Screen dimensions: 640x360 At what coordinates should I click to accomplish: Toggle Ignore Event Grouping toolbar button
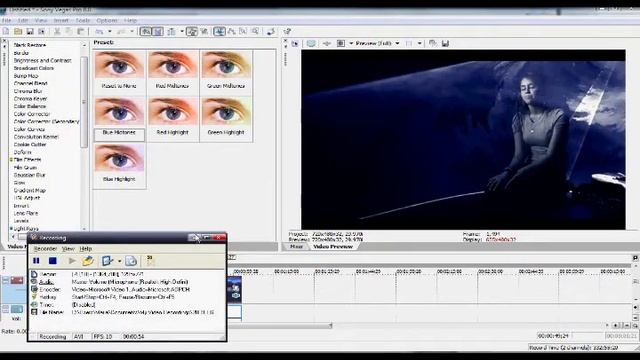click(204, 31)
